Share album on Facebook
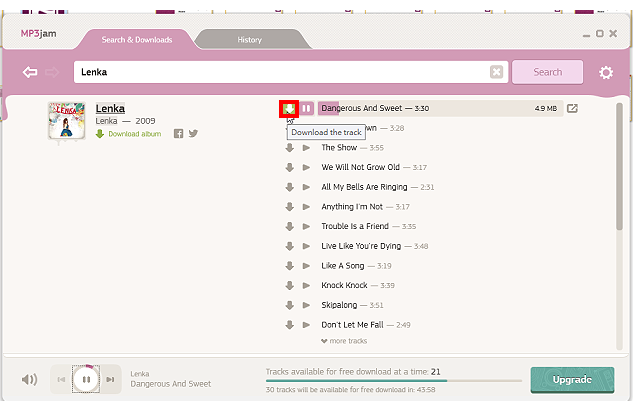The image size is (634, 401). click(x=178, y=134)
